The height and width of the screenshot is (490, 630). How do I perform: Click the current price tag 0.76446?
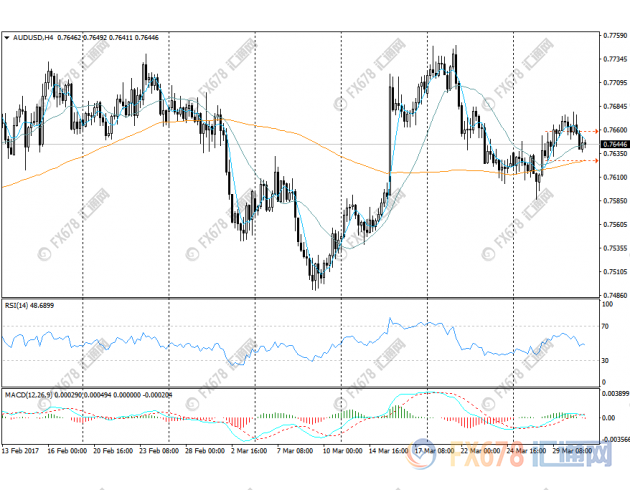(614, 145)
